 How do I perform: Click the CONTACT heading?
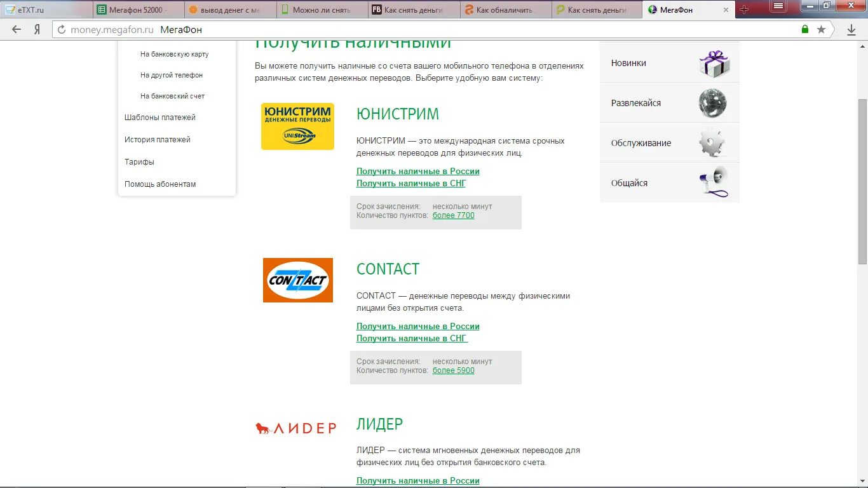coord(388,269)
